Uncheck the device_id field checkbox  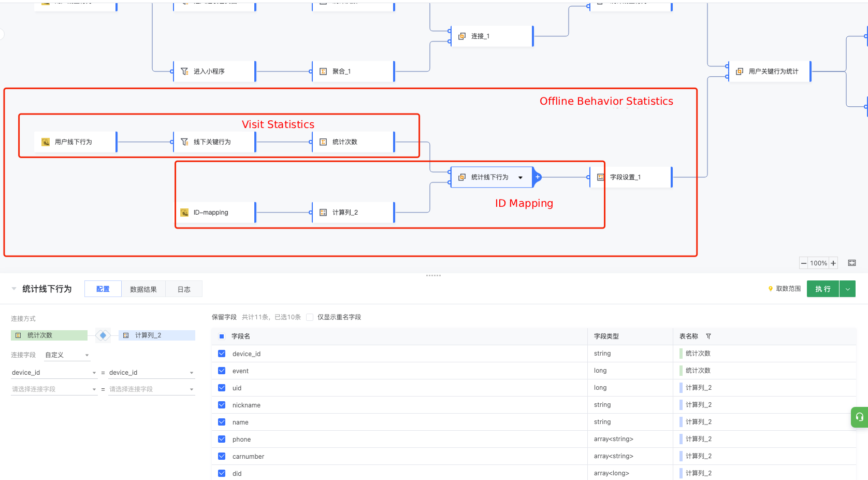(x=222, y=354)
